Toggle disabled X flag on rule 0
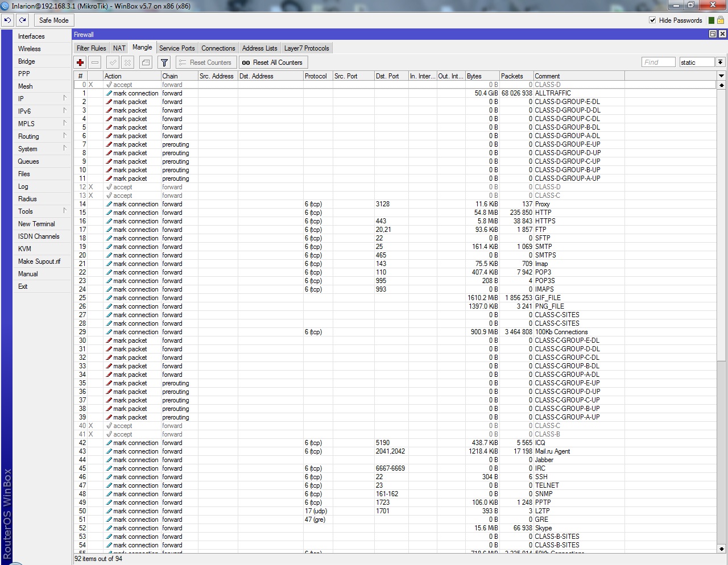The image size is (728, 565). coord(90,85)
